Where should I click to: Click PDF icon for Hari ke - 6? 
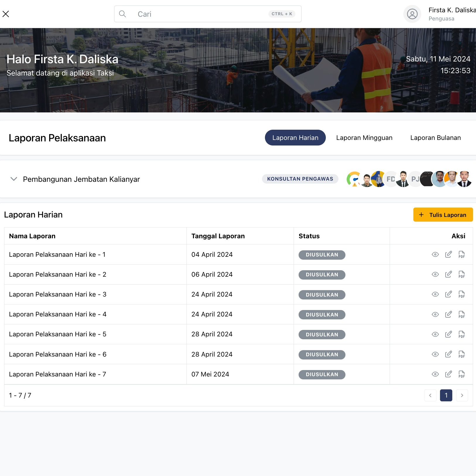click(x=461, y=354)
